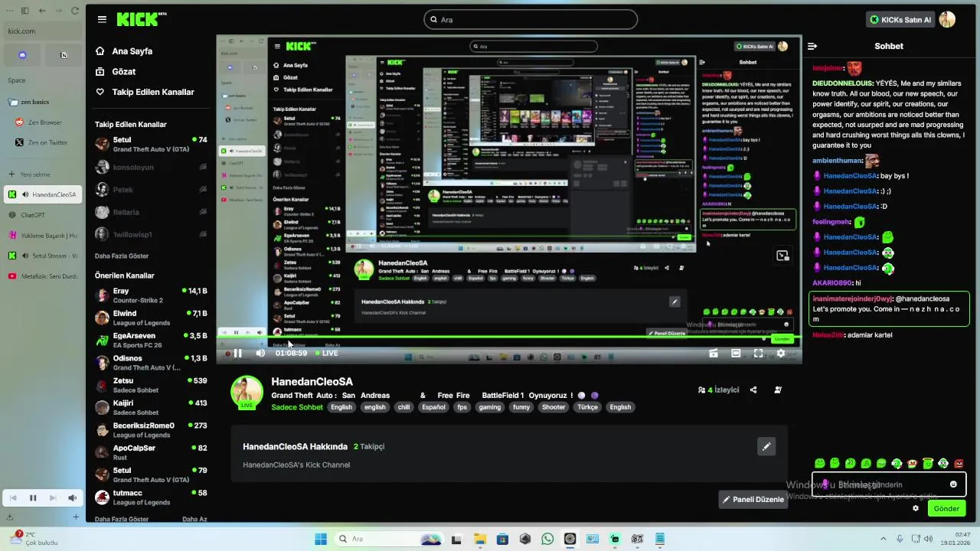Open emoji picker in chat input
The image size is (980, 551).
coord(953,484)
